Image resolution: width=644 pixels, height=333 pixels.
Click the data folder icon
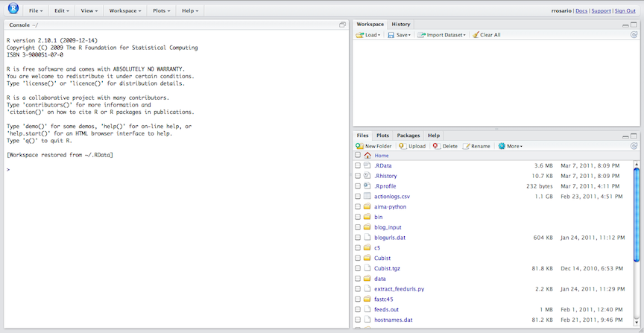point(367,279)
